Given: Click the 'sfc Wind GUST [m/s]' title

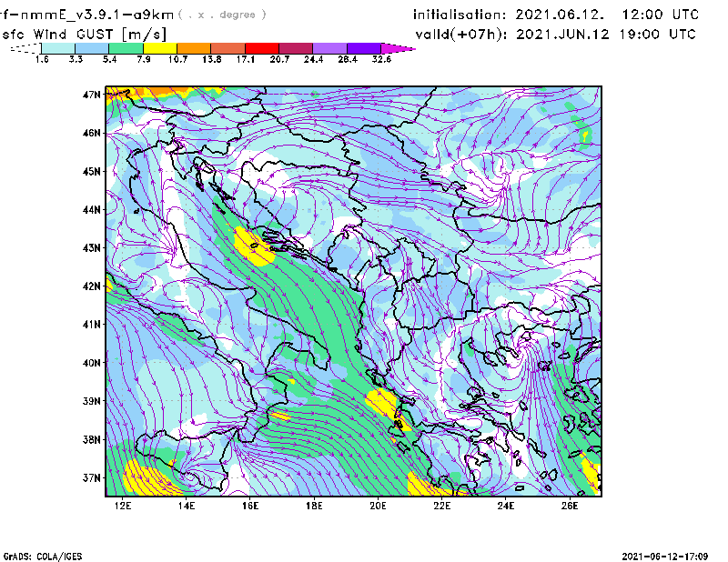Looking at the screenshot, I should [x=85, y=35].
